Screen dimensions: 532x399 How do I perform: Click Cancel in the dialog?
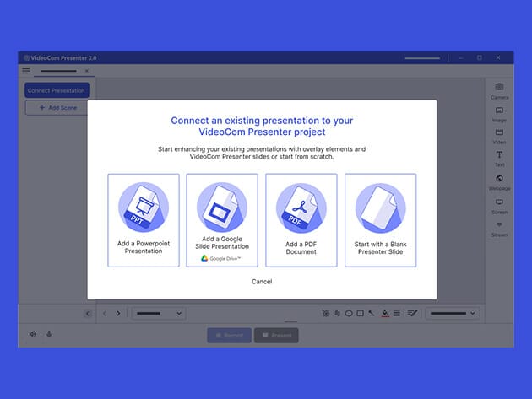(x=262, y=281)
